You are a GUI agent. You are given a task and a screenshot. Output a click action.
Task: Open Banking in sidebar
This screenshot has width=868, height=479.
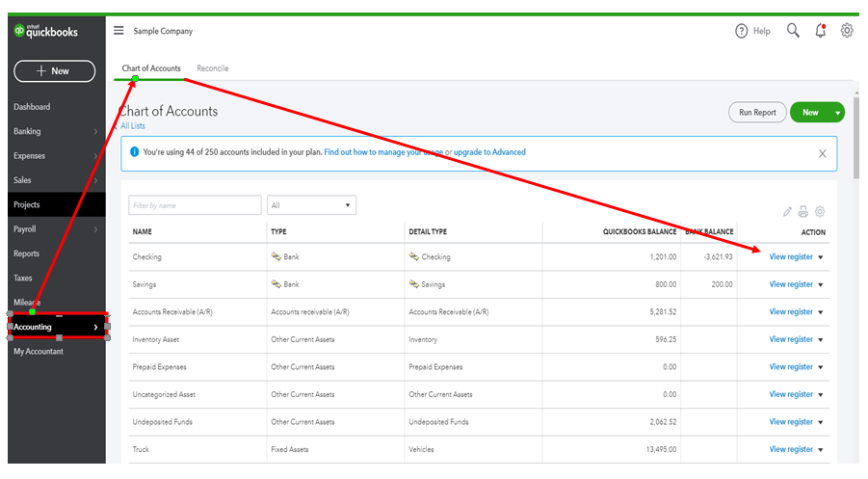tap(27, 131)
